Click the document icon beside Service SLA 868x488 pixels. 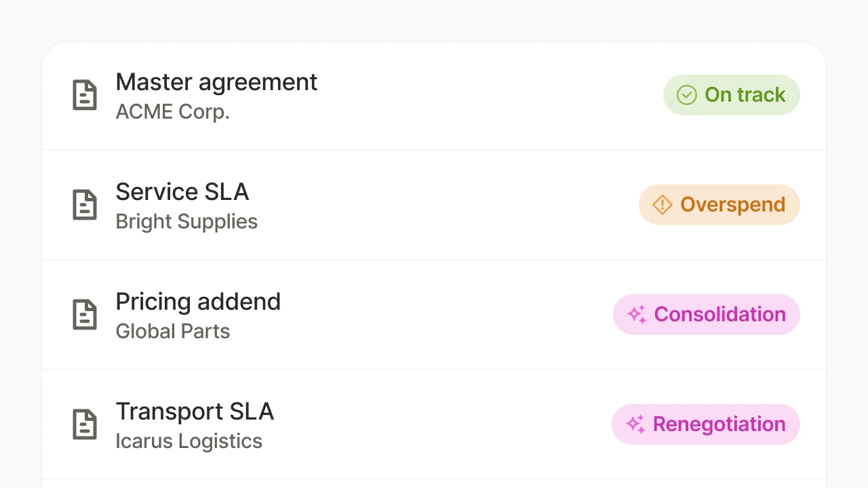pos(85,205)
